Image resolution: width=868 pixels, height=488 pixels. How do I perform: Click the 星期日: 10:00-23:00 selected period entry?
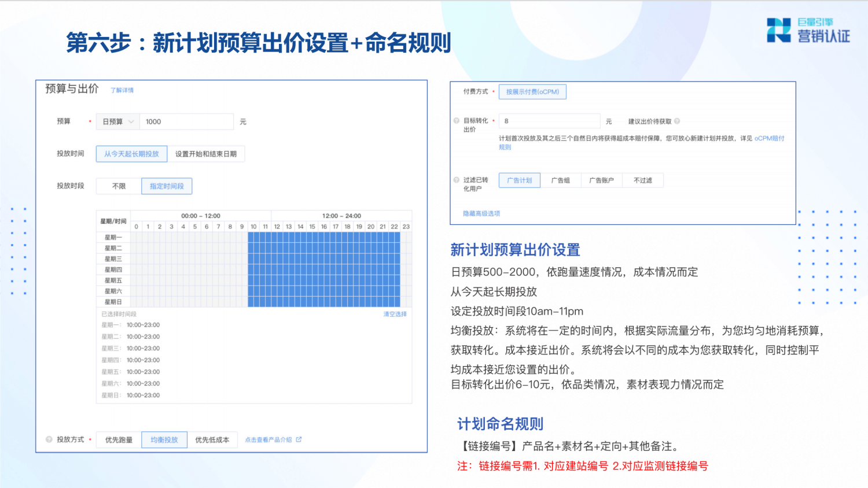(x=131, y=395)
